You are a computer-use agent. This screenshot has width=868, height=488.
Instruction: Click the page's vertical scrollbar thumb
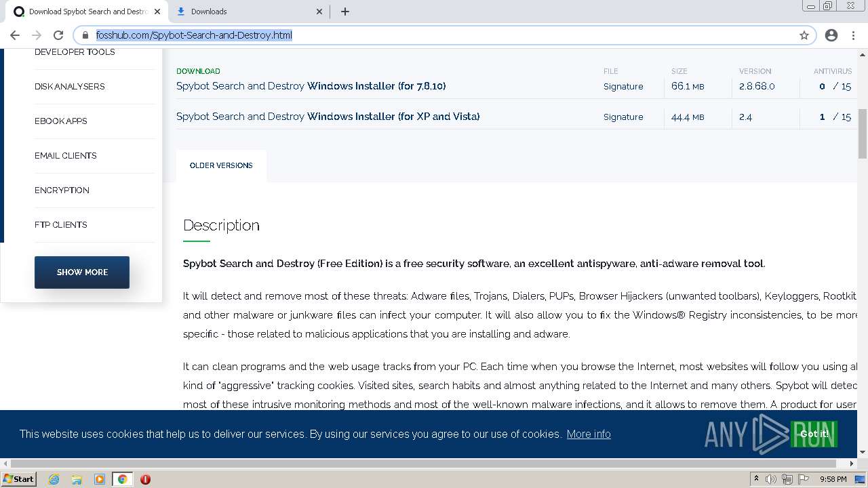(x=863, y=134)
